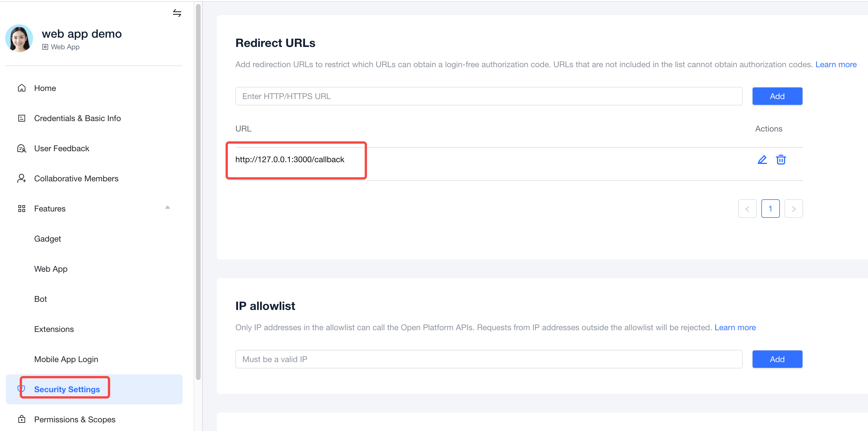Click the Credentials & Basic Info icon
Viewport: 868px width, 431px height.
[x=21, y=118]
